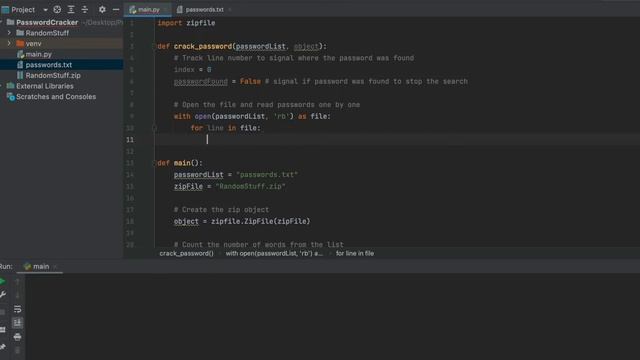
Task: Expand the venv folder chevron
Action: pos(9,43)
